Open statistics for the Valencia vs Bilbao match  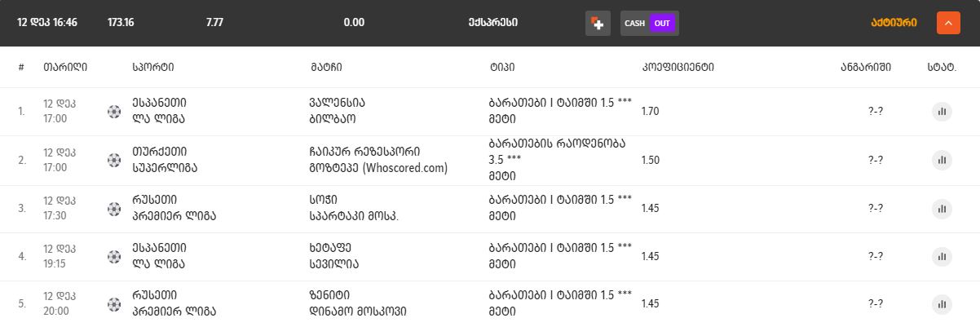(942, 112)
